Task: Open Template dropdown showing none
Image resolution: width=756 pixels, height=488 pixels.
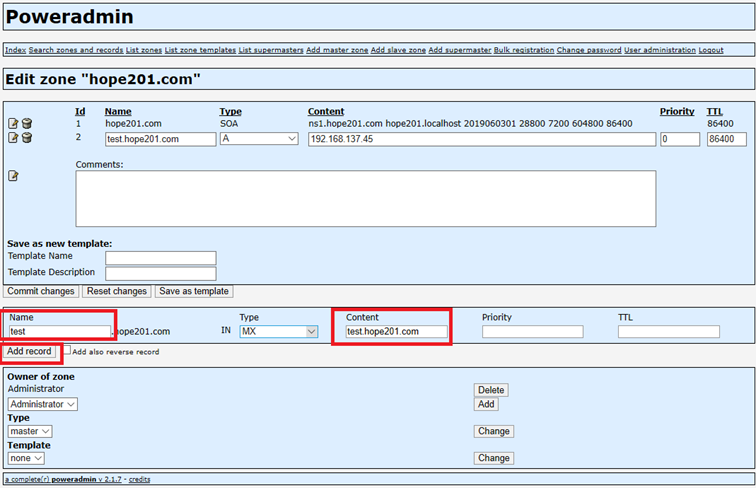Action: 26,458
